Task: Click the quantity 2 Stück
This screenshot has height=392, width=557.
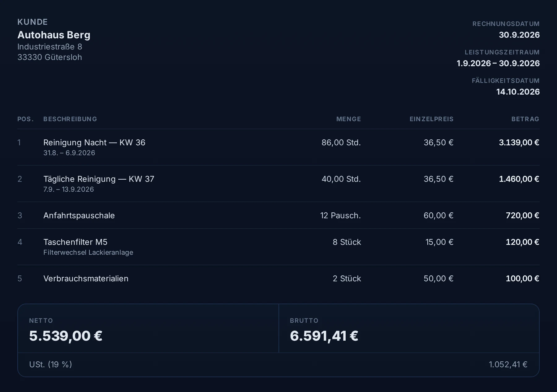Action: (347, 279)
